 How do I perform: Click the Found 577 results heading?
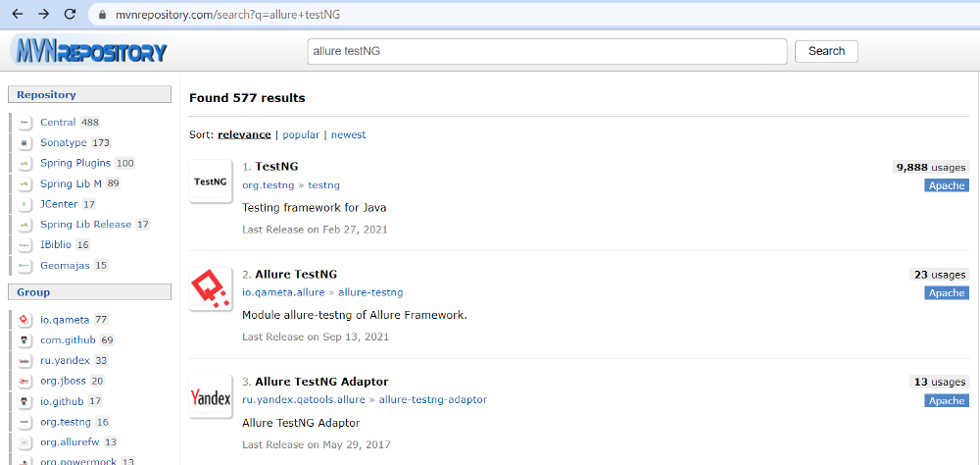[247, 98]
